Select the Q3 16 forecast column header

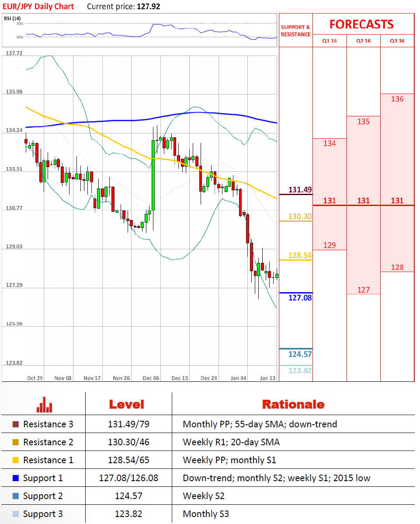(397, 41)
